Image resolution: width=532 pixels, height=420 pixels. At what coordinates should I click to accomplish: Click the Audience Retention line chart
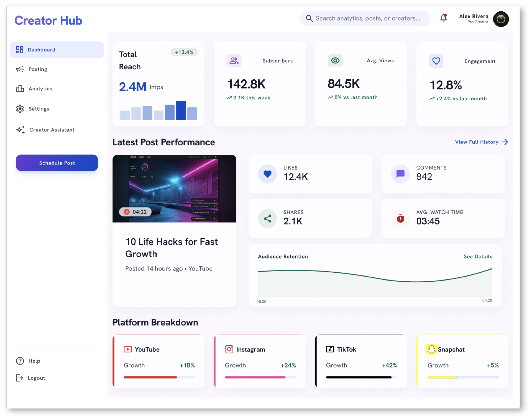[x=375, y=282]
